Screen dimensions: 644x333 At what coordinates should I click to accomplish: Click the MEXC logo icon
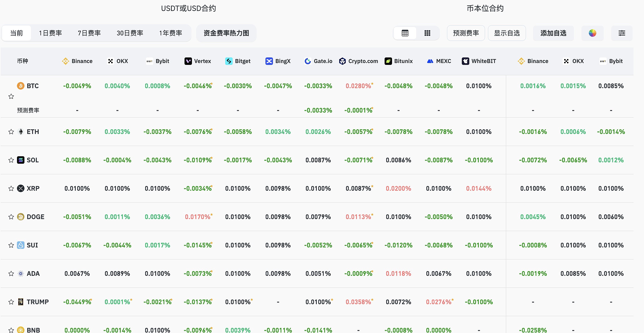(430, 61)
